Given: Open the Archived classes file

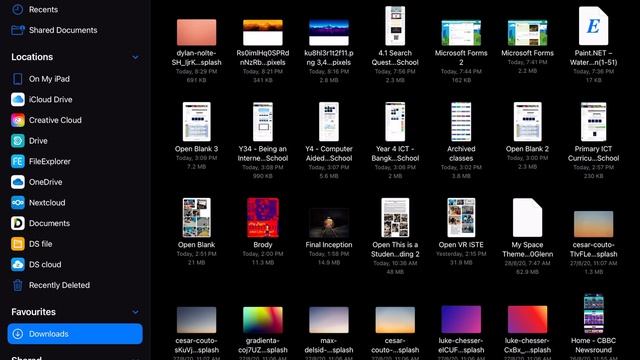Looking at the screenshot, I should (461, 122).
